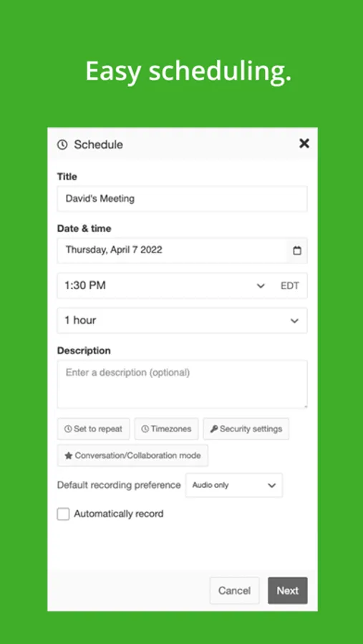
Task: Open the Timezones options
Action: point(167,429)
